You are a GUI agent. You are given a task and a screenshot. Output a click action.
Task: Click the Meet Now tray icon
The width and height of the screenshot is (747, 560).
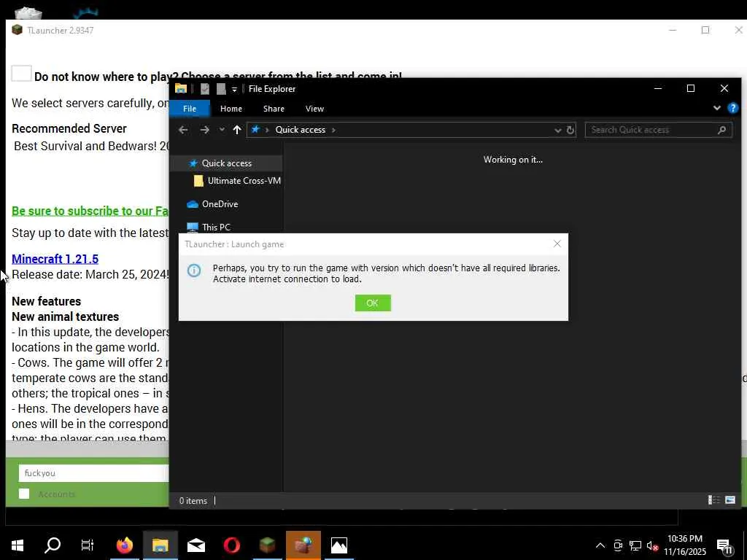pos(618,545)
